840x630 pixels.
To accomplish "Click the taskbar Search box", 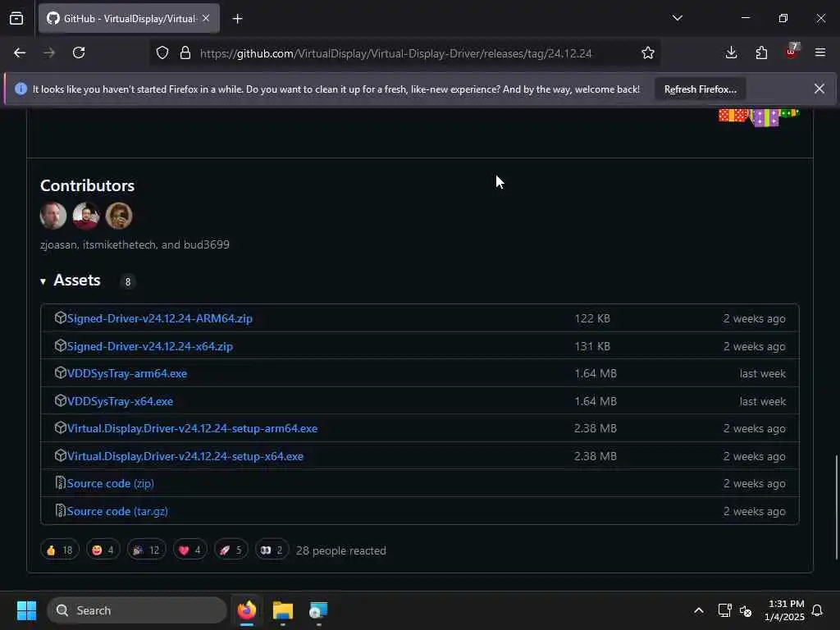I will click(137, 610).
